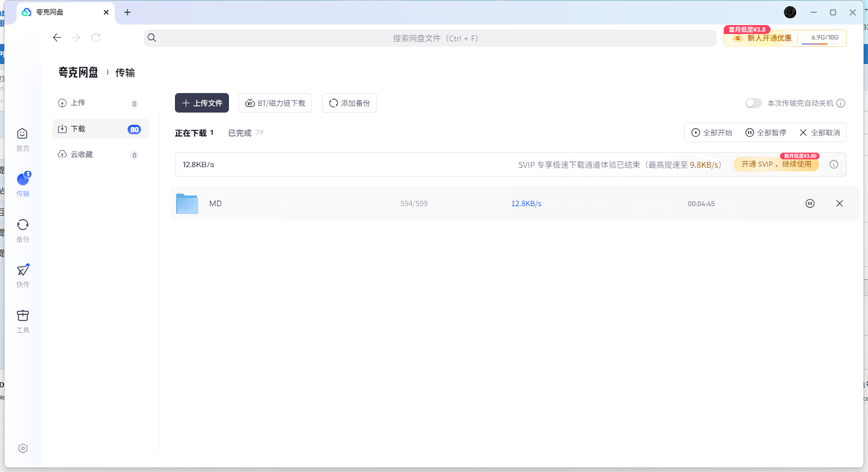This screenshot has height=472, width=868.
Task: Cancel all downloads with 全部取消
Action: (x=820, y=133)
